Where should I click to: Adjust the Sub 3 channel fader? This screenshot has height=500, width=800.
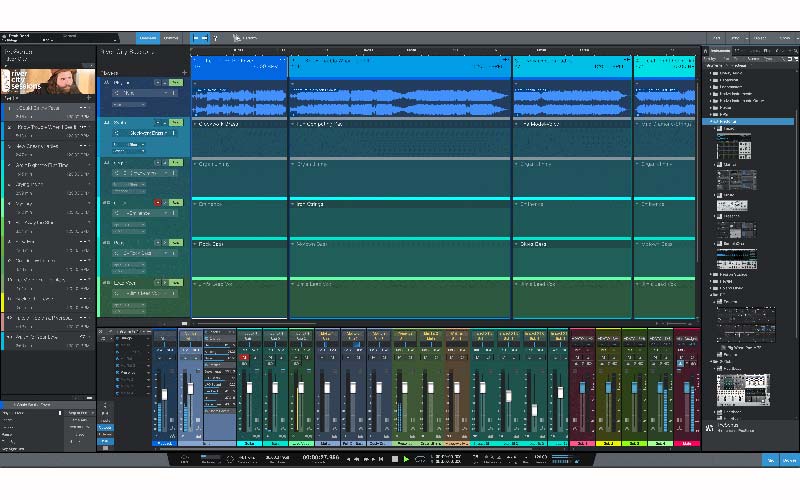pyautogui.click(x=634, y=388)
